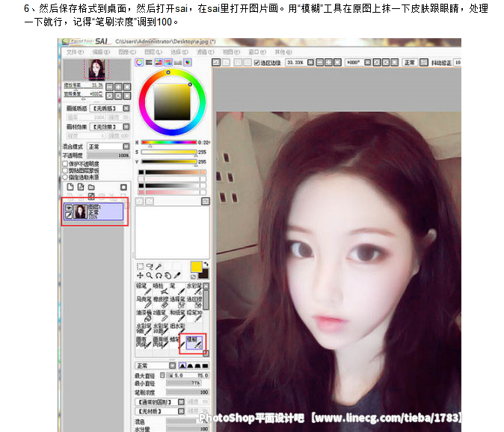Toggle the color mixer panel icon
Screen dimensions: 504x432
point(168,62)
